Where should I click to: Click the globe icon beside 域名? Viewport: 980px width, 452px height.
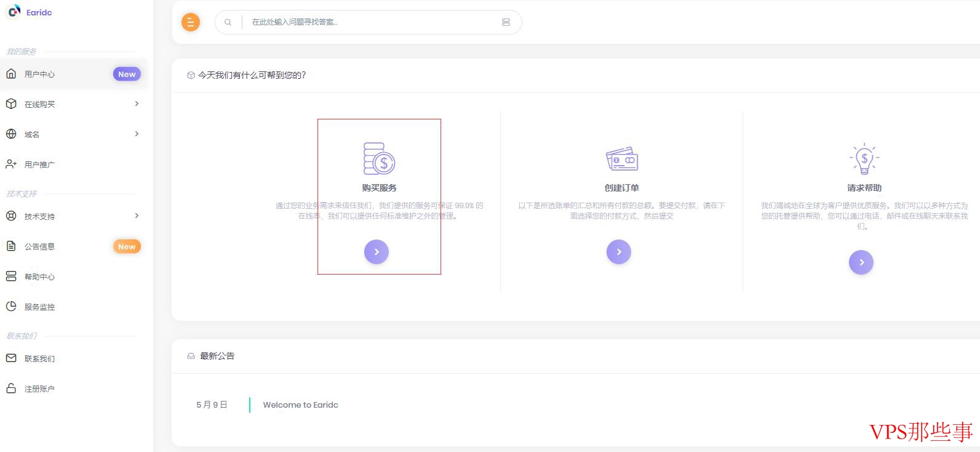[11, 134]
